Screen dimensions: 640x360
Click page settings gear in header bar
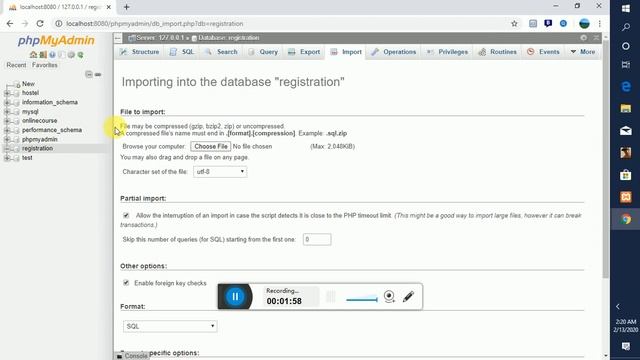(584, 38)
